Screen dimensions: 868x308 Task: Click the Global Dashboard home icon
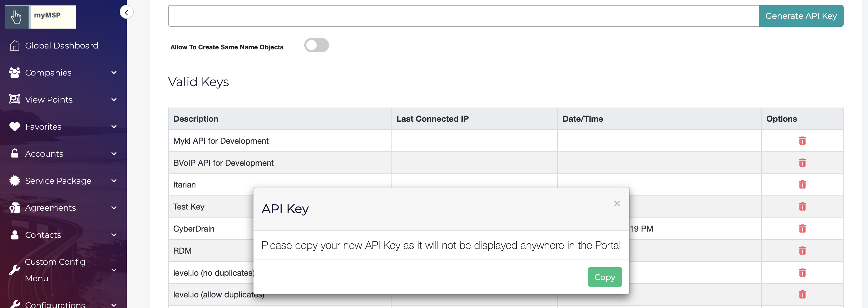coord(14,46)
